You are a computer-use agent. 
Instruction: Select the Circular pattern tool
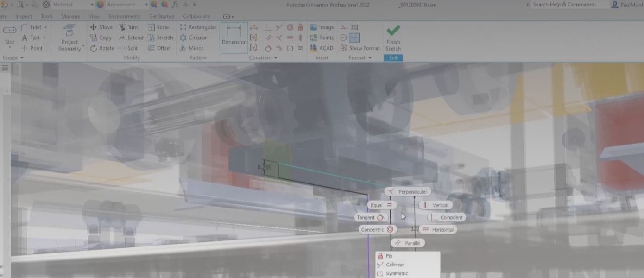coord(195,38)
